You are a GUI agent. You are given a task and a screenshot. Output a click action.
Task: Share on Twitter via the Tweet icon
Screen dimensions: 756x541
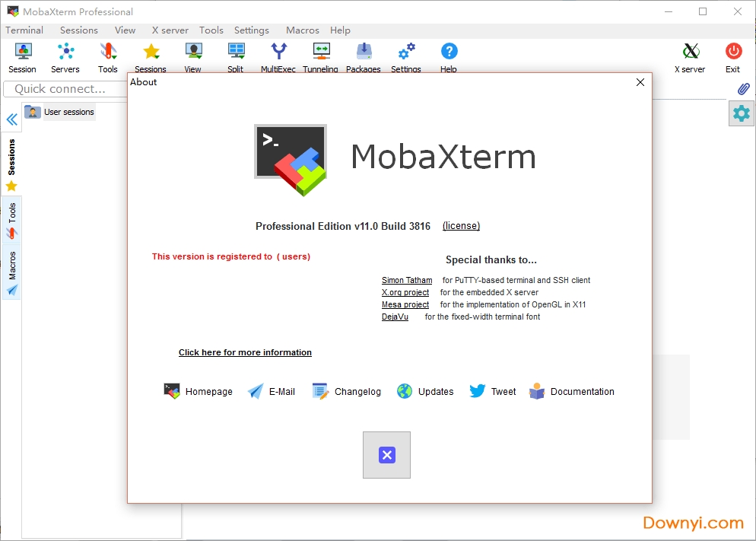492,391
